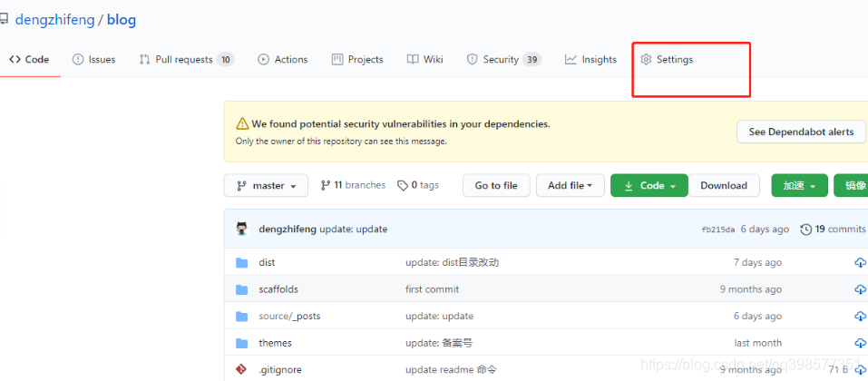Click the 'update: update' commit message in header
Image resolution: width=868 pixels, height=381 pixels.
(x=353, y=229)
